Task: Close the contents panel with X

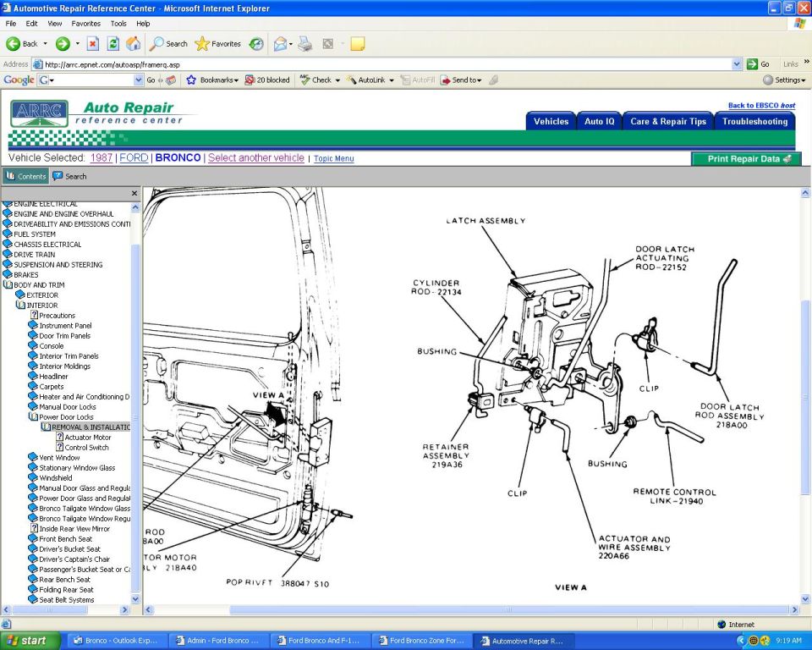Action: [x=134, y=193]
